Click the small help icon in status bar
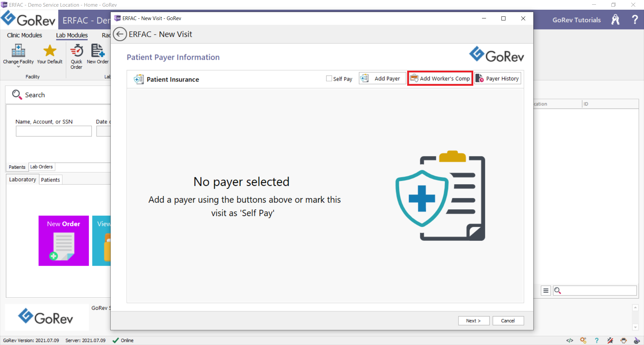The width and height of the screenshot is (644, 345). [597, 340]
